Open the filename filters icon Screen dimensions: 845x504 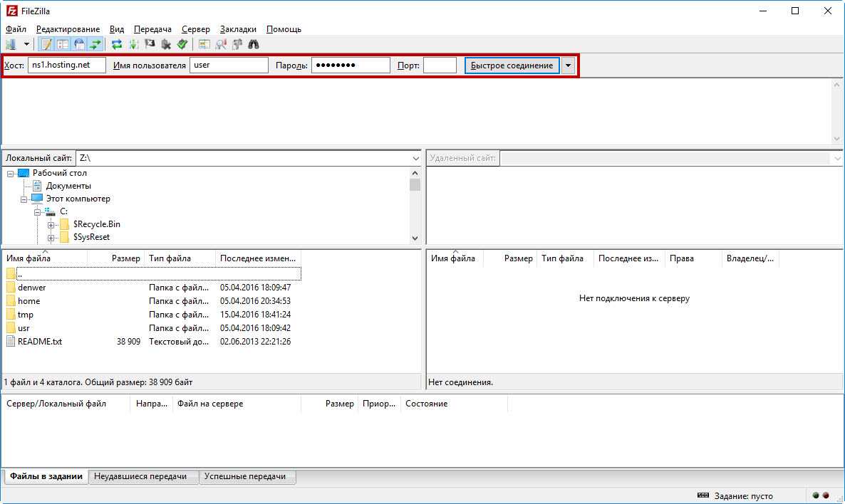(204, 44)
